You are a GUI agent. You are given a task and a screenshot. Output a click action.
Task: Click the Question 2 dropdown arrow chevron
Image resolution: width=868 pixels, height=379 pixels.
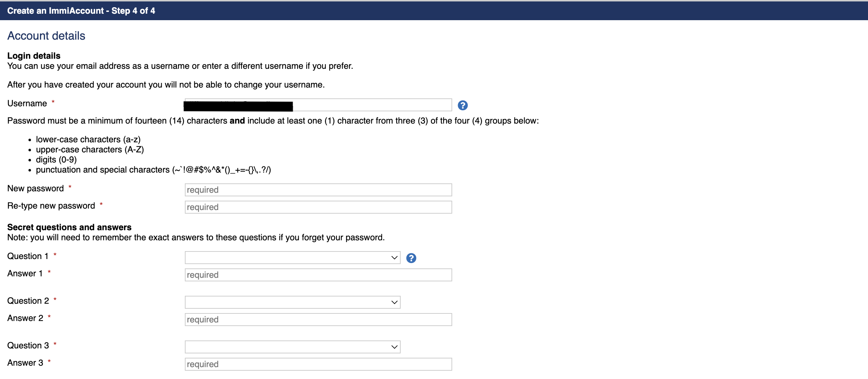coord(394,302)
